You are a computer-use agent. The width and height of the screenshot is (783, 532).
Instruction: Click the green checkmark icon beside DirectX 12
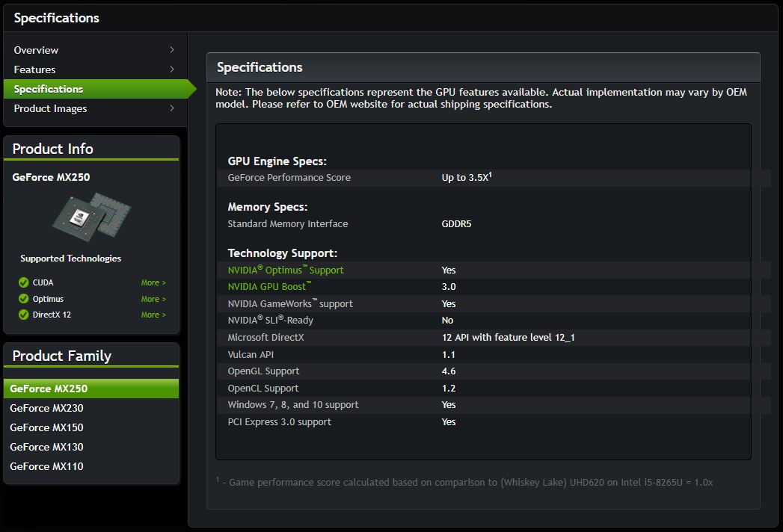click(23, 315)
